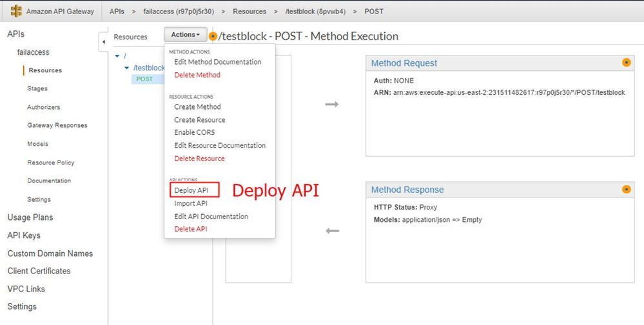Collapse the /testblock resource node
The height and width of the screenshot is (325, 644).
(127, 68)
